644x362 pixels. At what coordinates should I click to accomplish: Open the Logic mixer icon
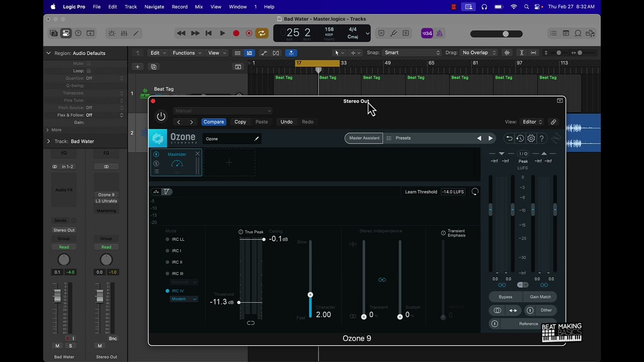(x=124, y=33)
